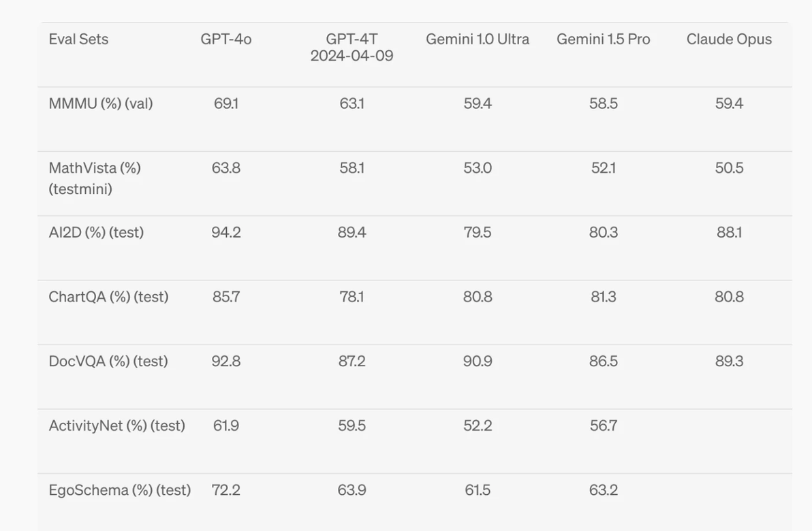Click Gemini 1.5 Pro ActivityNet score 56.7

pos(604,425)
